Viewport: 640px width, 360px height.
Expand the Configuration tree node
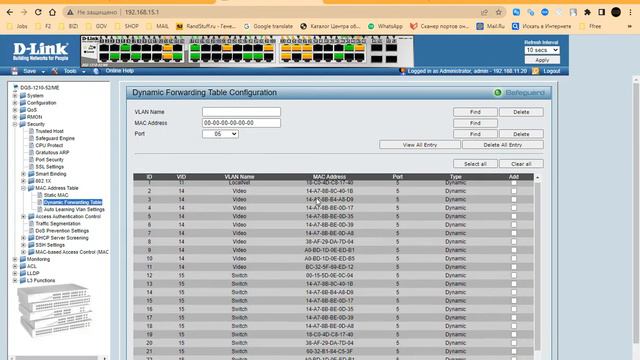[x=15, y=103]
